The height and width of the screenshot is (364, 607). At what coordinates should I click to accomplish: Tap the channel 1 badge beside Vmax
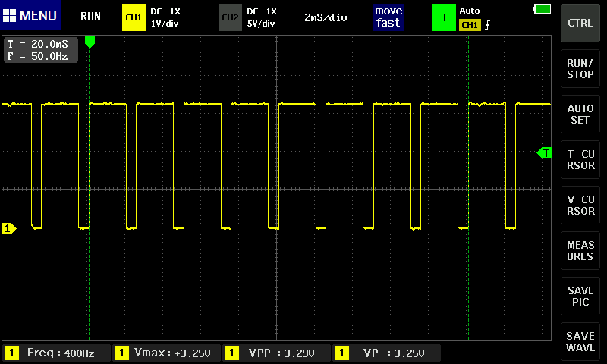(121, 353)
